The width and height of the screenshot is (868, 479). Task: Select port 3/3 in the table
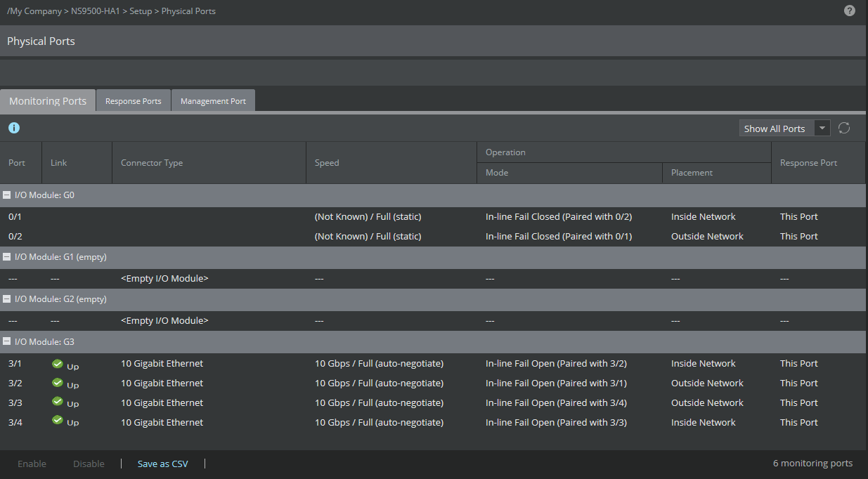(433, 403)
